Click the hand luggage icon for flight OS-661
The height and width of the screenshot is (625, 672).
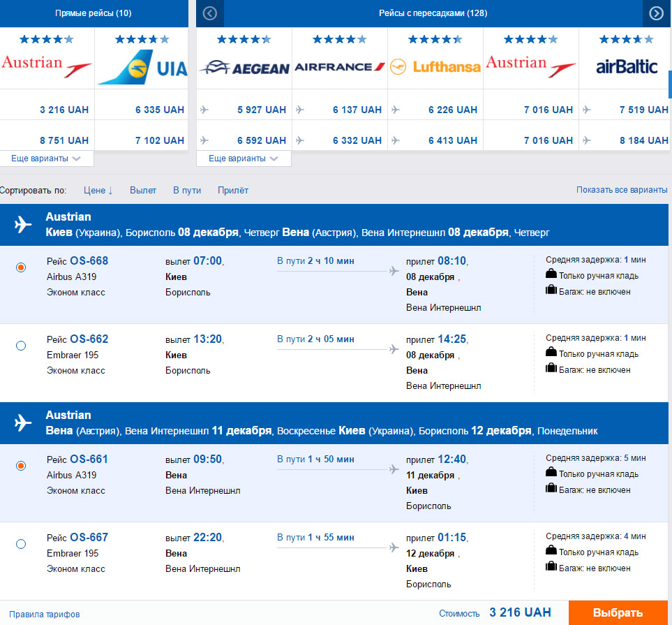pyautogui.click(x=551, y=472)
